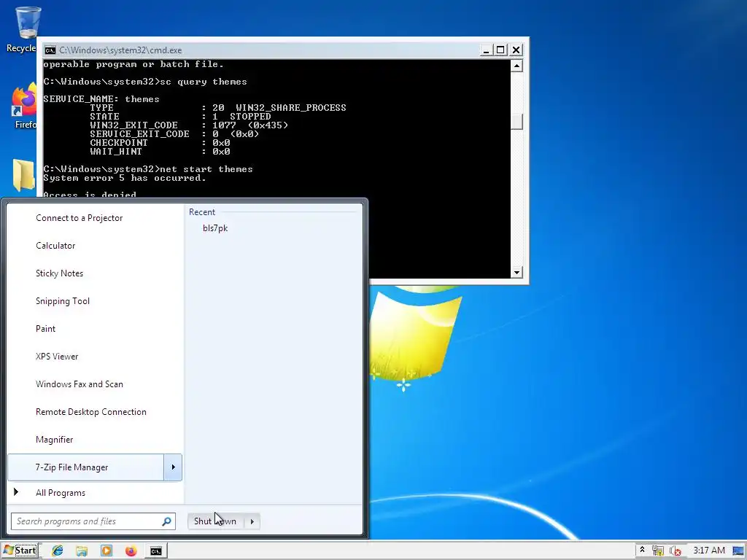The width and height of the screenshot is (747, 560).
Task: Open recent item bls7pk
Action: pos(215,228)
